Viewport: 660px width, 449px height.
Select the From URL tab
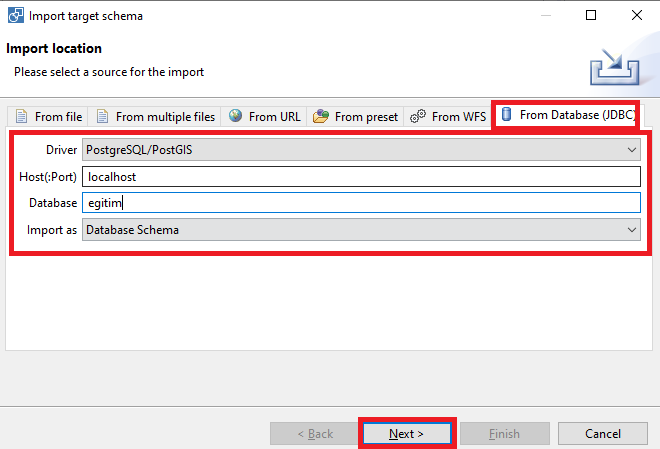(x=264, y=117)
